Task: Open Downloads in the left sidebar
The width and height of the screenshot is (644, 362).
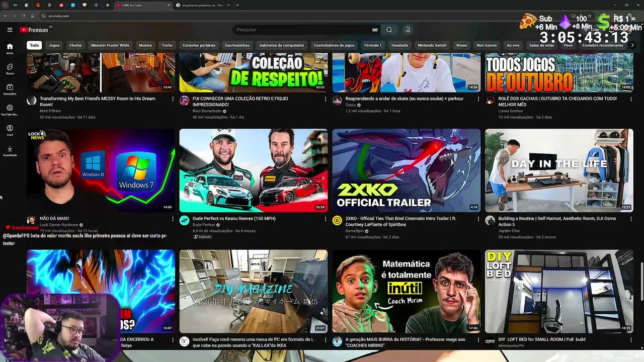Action: (10, 151)
